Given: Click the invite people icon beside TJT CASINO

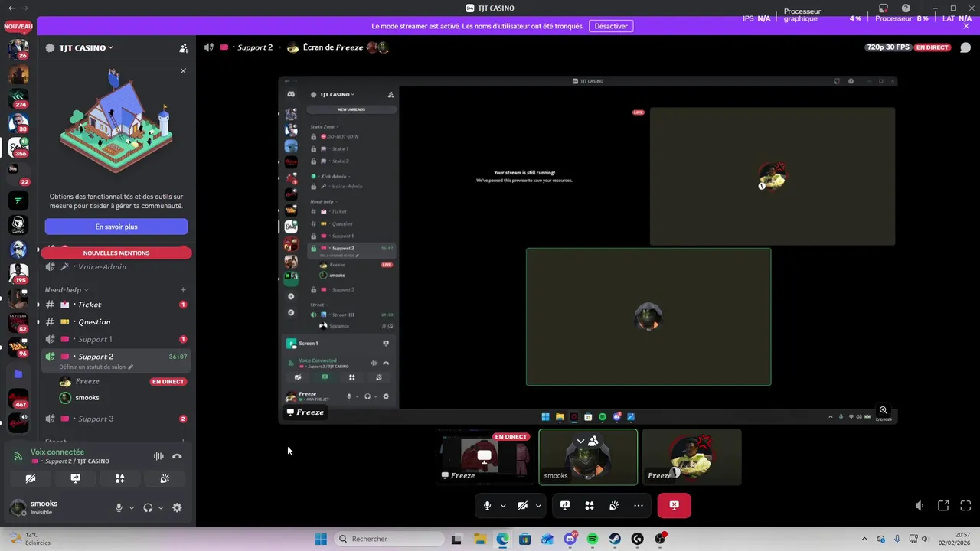Looking at the screenshot, I should [184, 47].
